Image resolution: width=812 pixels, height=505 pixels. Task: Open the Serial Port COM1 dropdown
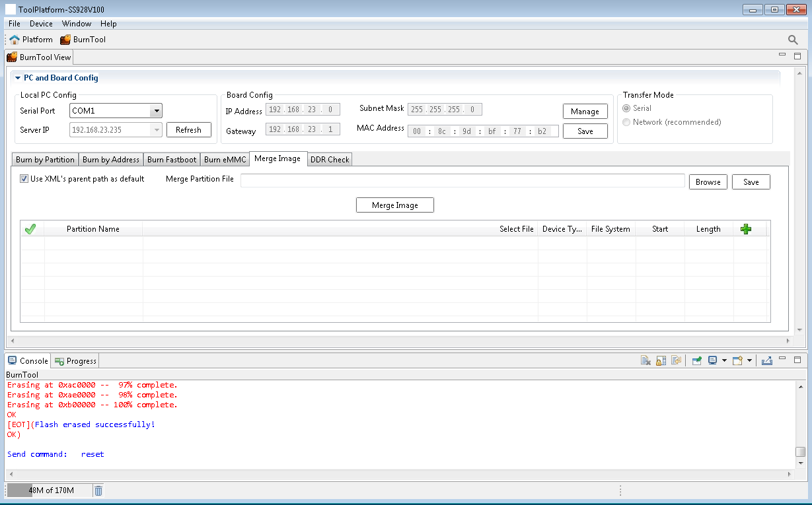point(156,111)
